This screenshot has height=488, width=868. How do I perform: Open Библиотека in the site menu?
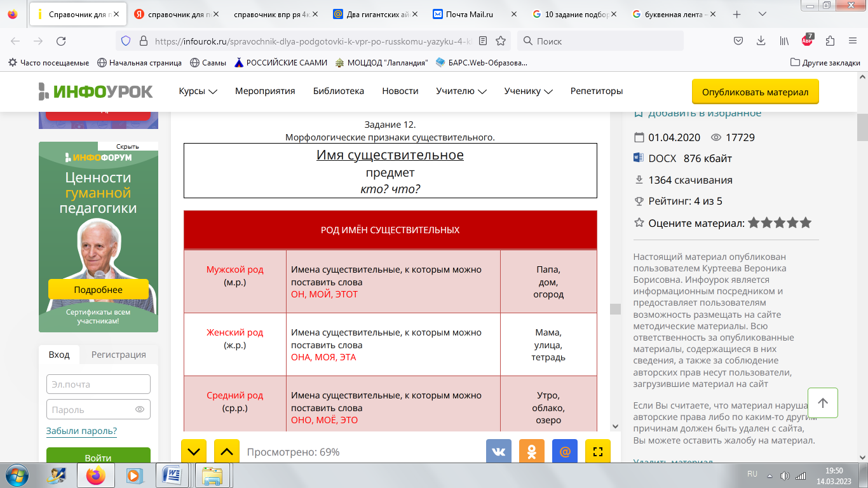(339, 91)
